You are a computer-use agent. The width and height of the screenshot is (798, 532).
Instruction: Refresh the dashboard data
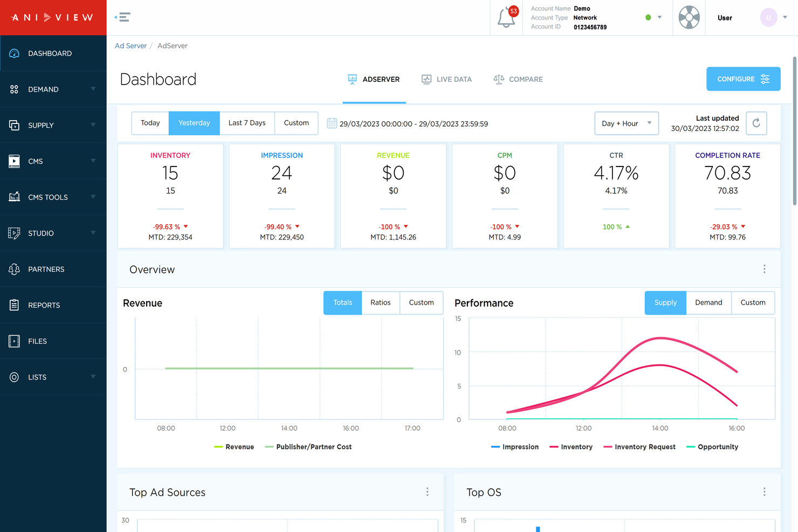[756, 123]
